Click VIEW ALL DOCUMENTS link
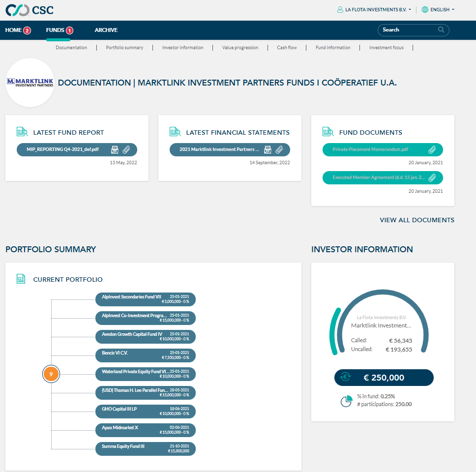Viewport: 476px width, 472px height. click(x=417, y=220)
